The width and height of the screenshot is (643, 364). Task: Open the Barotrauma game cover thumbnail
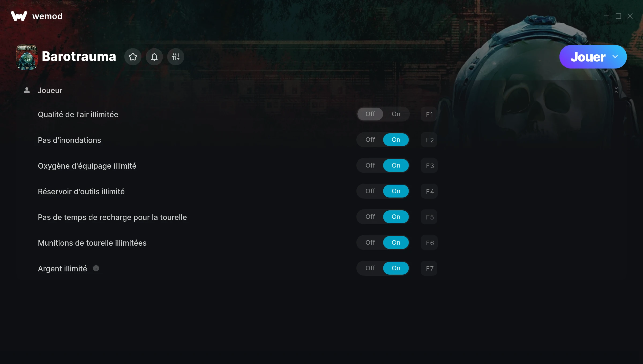[27, 57]
